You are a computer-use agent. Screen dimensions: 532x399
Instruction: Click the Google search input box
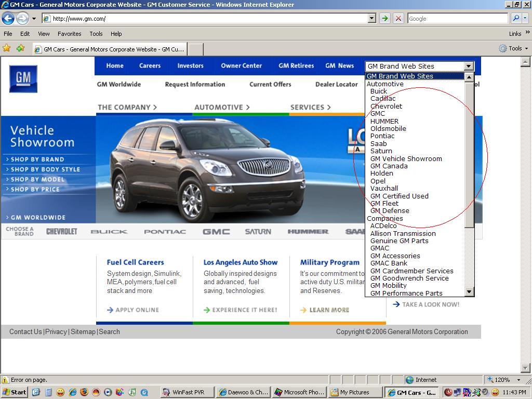(458, 18)
